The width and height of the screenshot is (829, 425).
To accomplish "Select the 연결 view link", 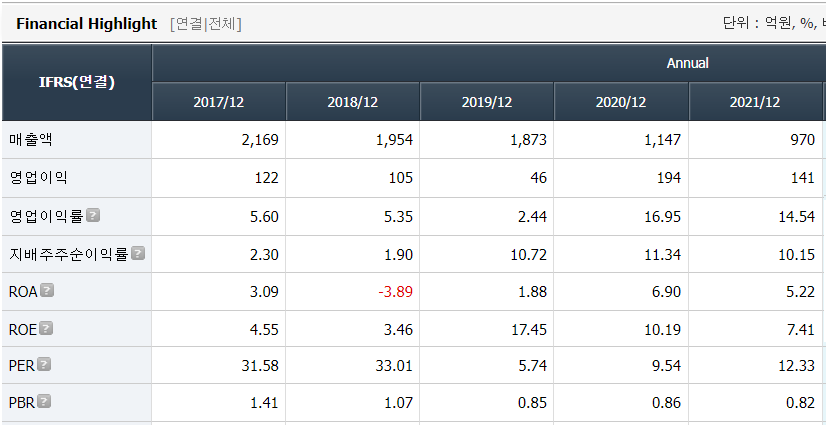I will [x=189, y=24].
